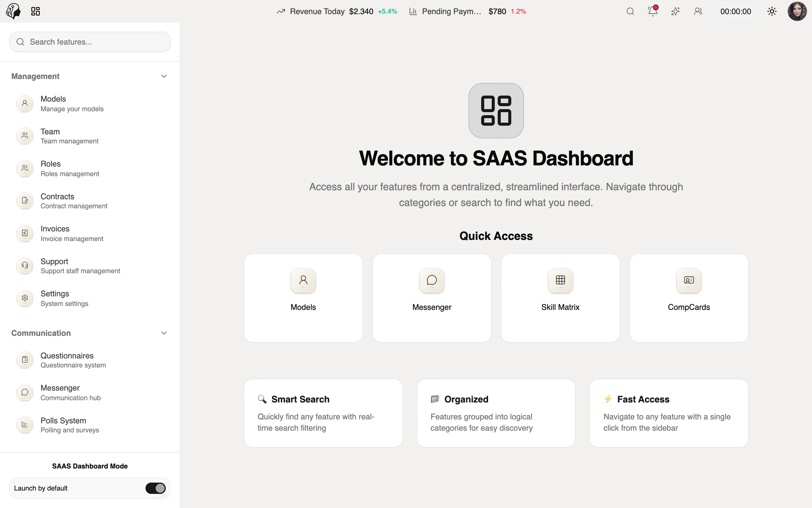This screenshot has height=508, width=812.
Task: Open the user avatar photo
Action: tap(797, 11)
